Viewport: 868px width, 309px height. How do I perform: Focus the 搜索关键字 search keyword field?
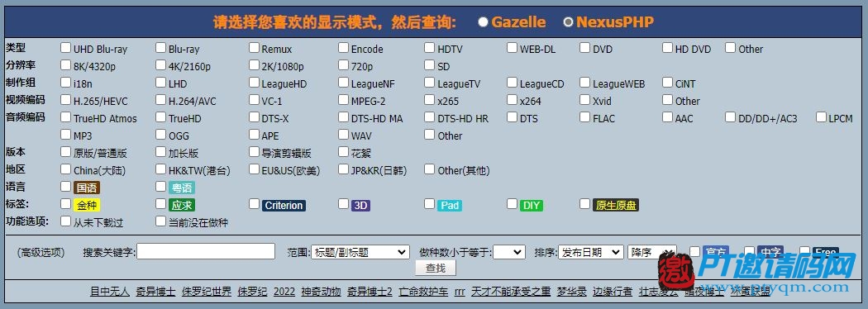206,251
